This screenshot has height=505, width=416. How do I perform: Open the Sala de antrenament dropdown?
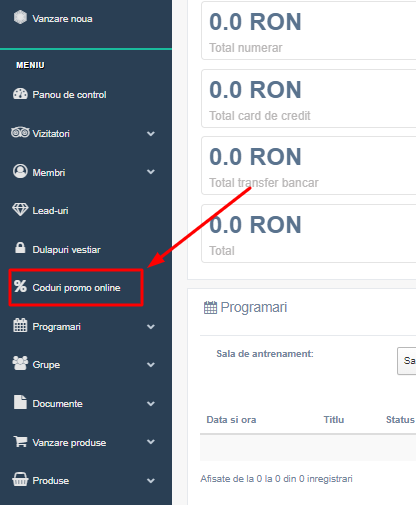407,361
